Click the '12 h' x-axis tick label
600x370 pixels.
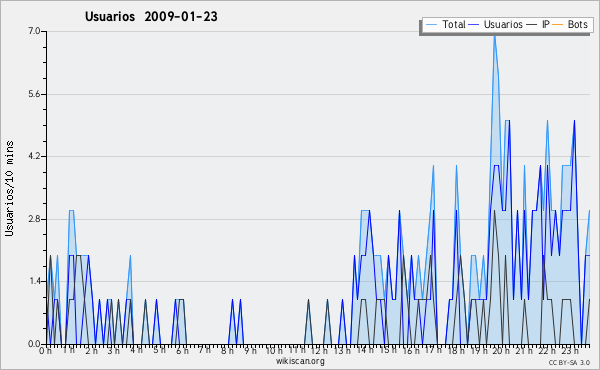tap(319, 350)
